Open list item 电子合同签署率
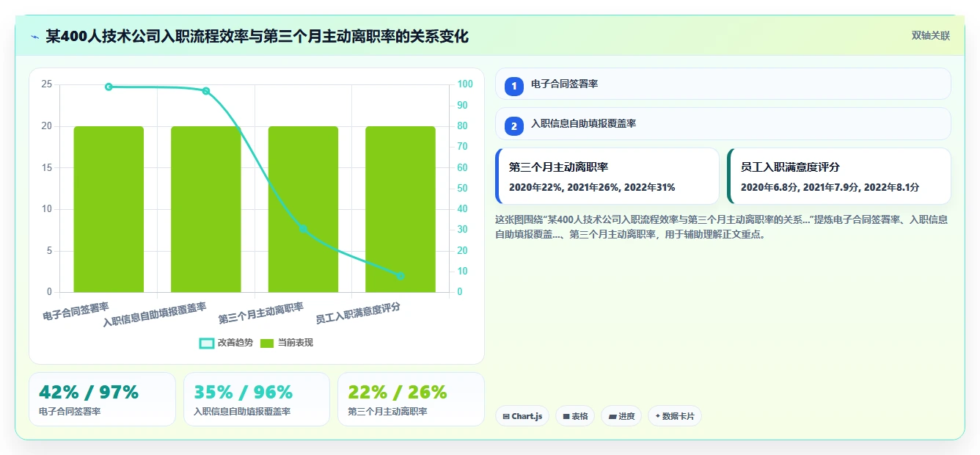 tap(723, 84)
